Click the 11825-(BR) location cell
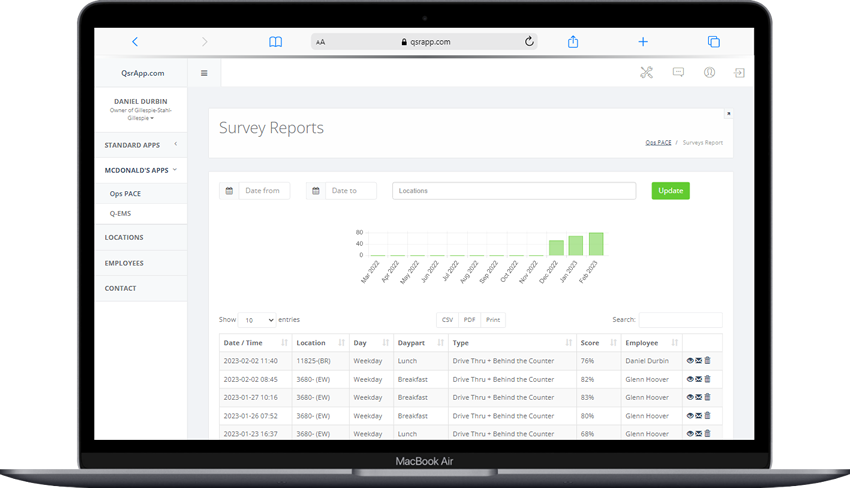850x488 pixels. click(x=320, y=361)
